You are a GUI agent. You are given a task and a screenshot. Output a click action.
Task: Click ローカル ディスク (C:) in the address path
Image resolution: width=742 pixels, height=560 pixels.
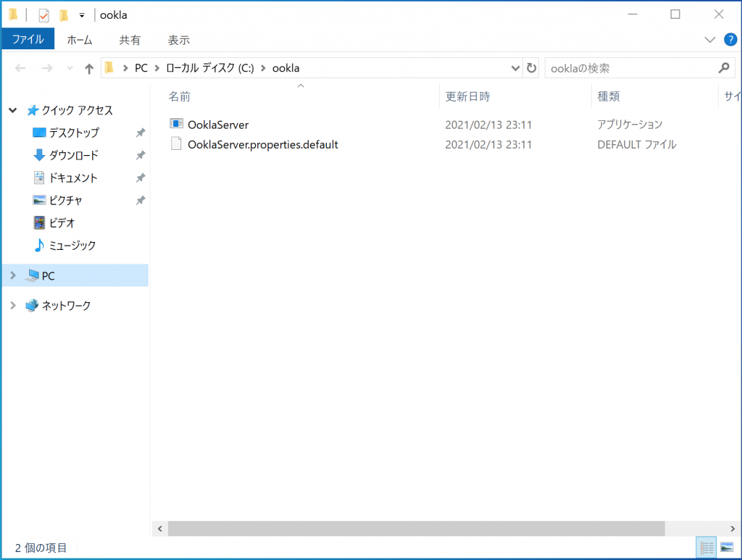[x=209, y=68]
